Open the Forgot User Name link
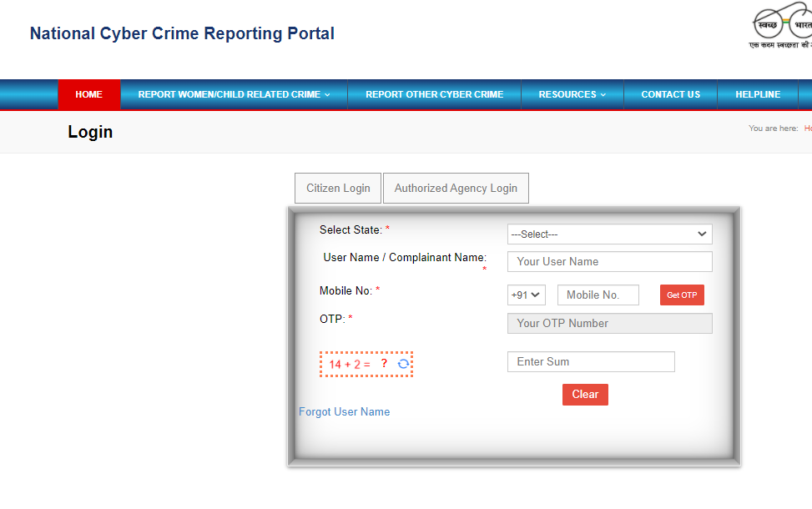This screenshot has height=509, width=812. [345, 411]
